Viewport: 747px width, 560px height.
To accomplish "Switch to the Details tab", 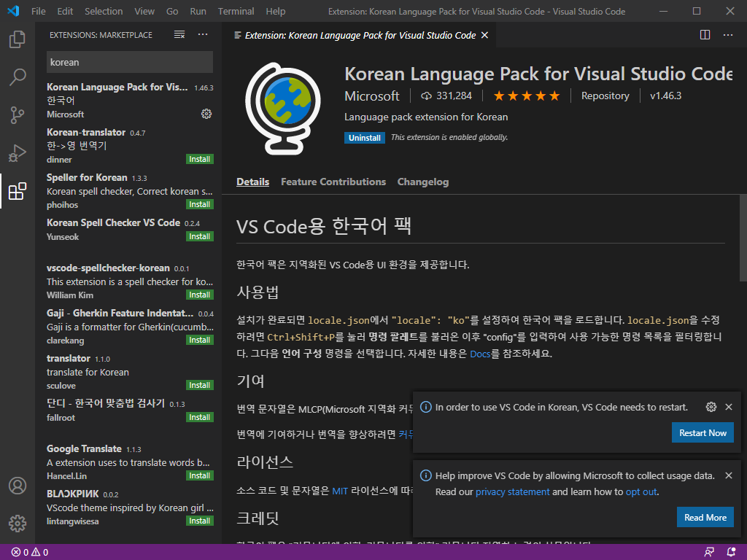I will click(252, 182).
